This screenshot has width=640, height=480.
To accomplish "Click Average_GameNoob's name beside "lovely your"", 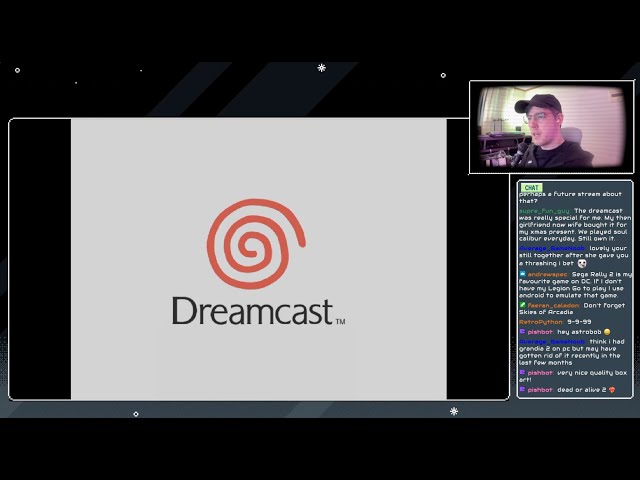I will pos(552,249).
